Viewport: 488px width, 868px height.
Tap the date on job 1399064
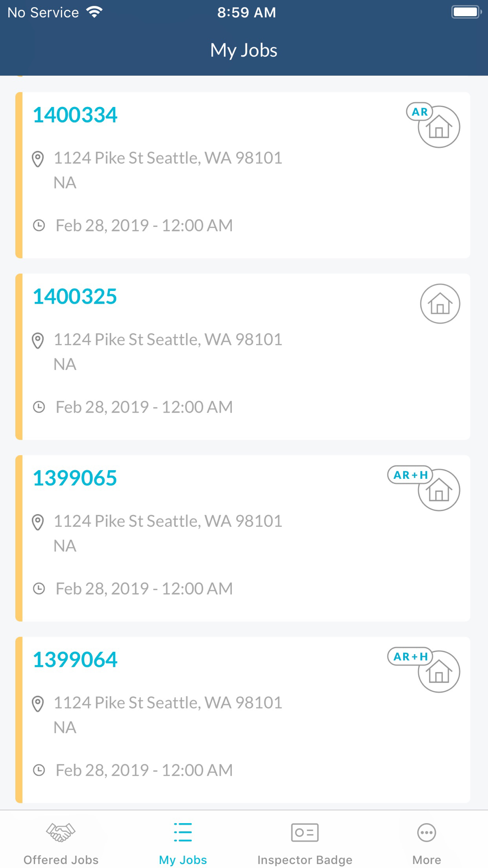144,770
